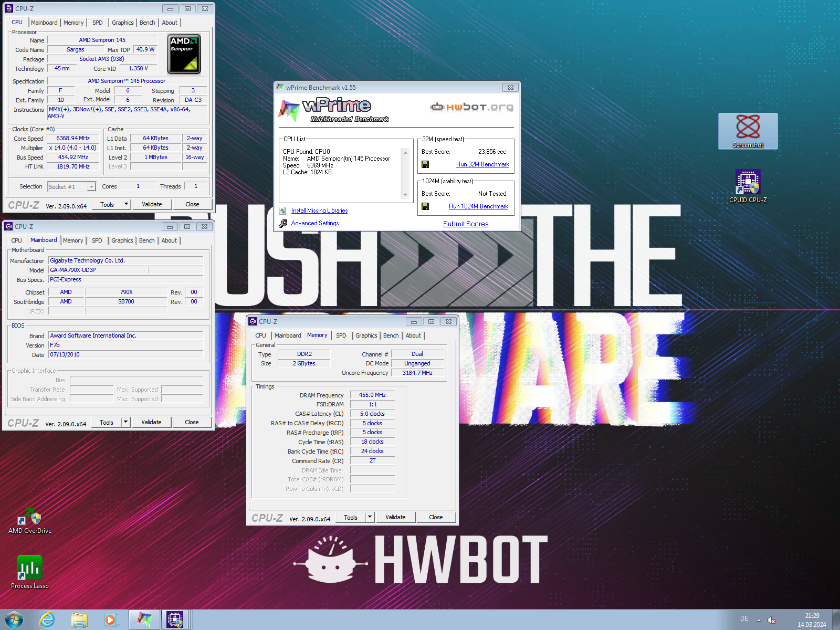Open the Bench tab in the Memory window

tap(391, 335)
